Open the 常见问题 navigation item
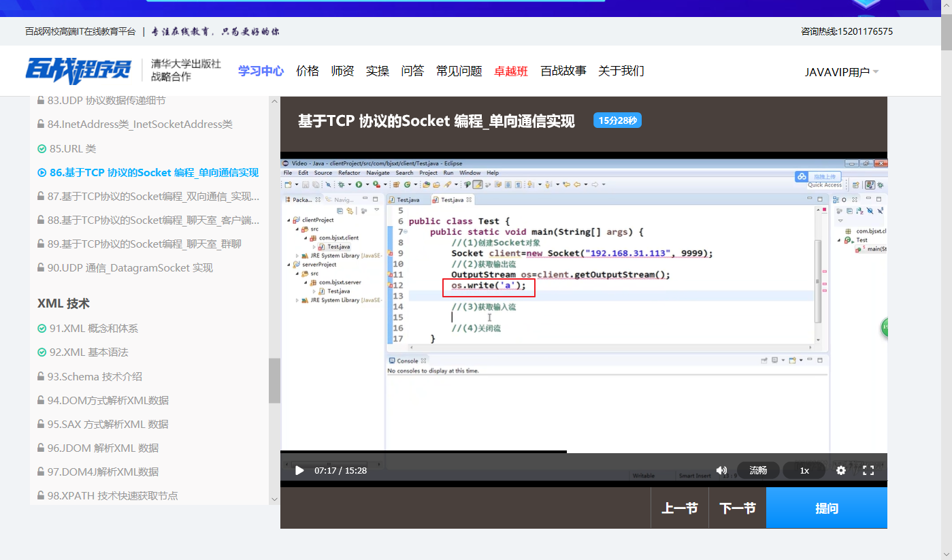The width and height of the screenshot is (952, 560). pos(459,71)
